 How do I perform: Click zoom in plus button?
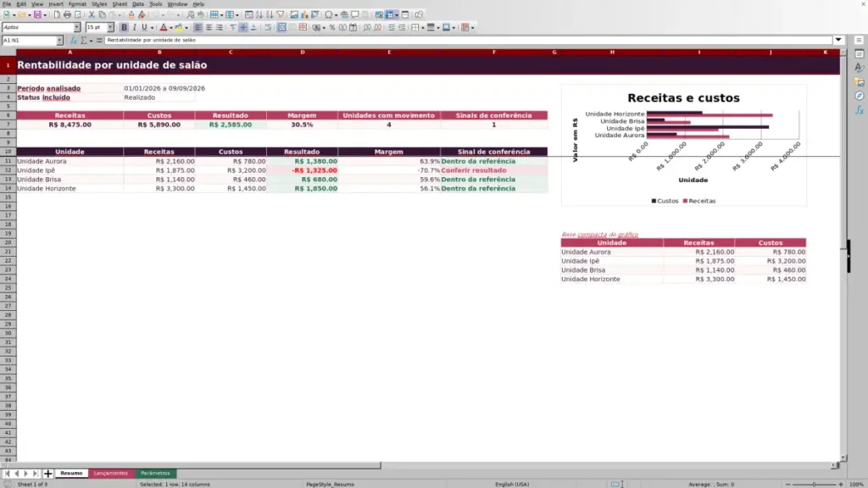point(841,484)
